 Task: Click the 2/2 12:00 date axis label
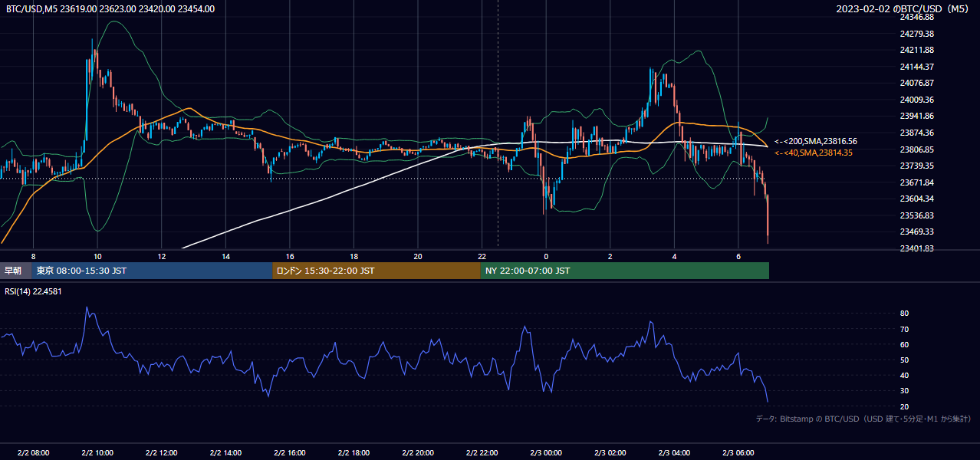coord(161,453)
